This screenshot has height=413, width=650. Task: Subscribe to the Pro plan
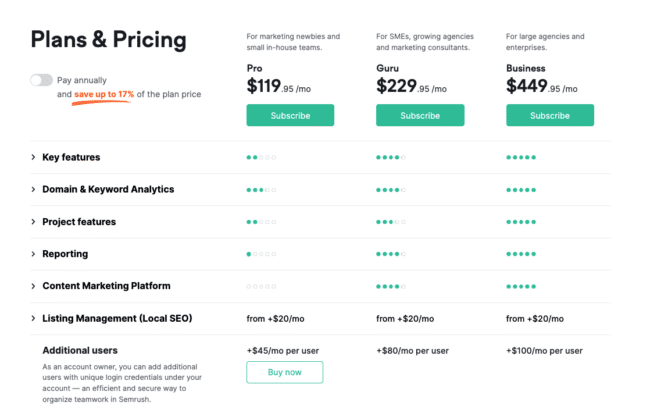[x=290, y=115]
